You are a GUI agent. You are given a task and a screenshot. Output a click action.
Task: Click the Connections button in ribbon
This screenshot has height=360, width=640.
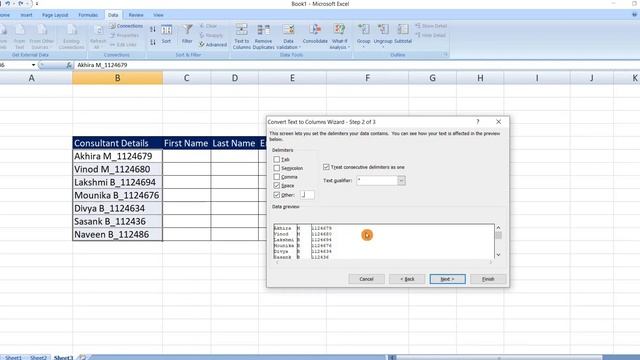click(x=126, y=26)
